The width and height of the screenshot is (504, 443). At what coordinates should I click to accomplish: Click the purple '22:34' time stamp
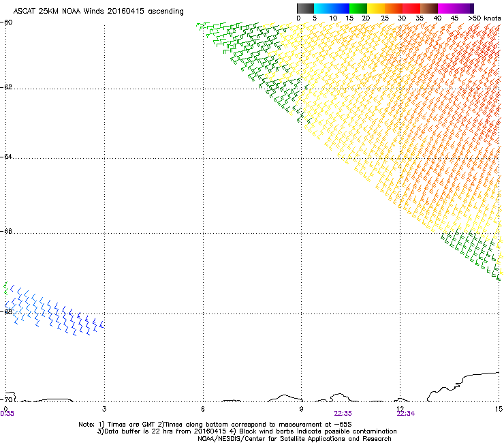pyautogui.click(x=406, y=414)
